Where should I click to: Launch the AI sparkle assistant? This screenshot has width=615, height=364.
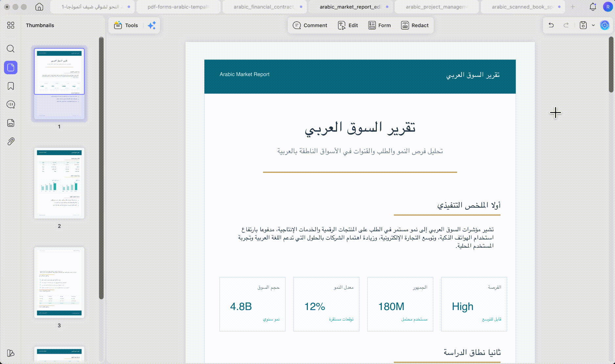pyautogui.click(x=152, y=25)
